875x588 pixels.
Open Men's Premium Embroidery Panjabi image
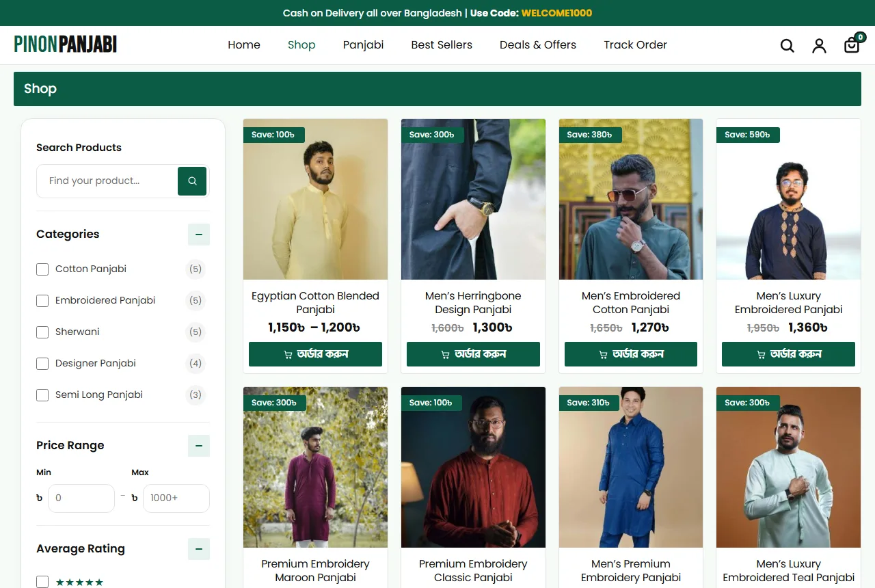tap(631, 468)
